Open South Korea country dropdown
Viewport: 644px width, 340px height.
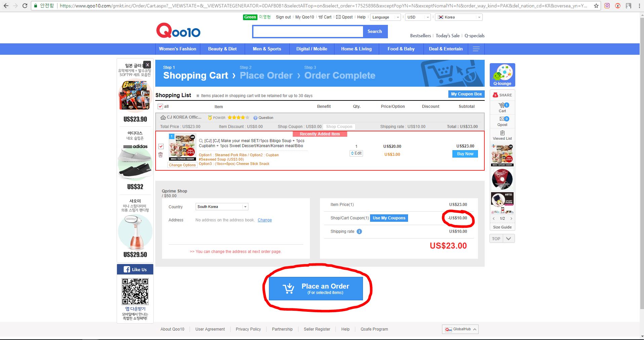(x=222, y=207)
